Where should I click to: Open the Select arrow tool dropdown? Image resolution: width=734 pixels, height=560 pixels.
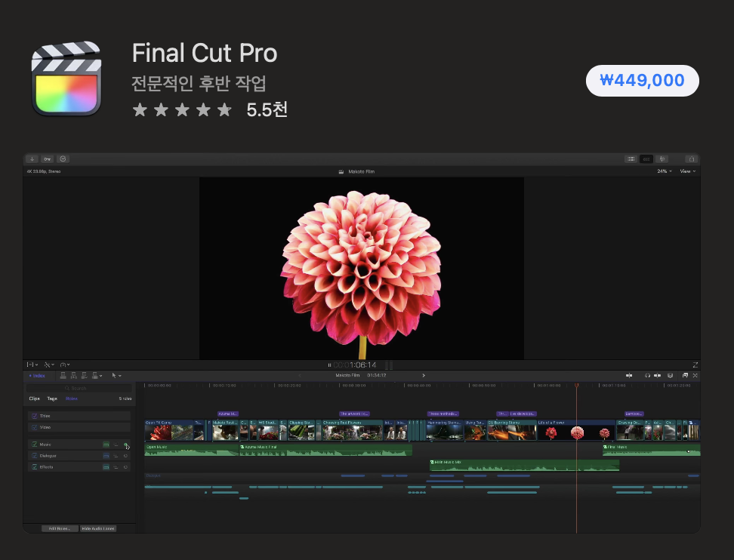(x=116, y=375)
